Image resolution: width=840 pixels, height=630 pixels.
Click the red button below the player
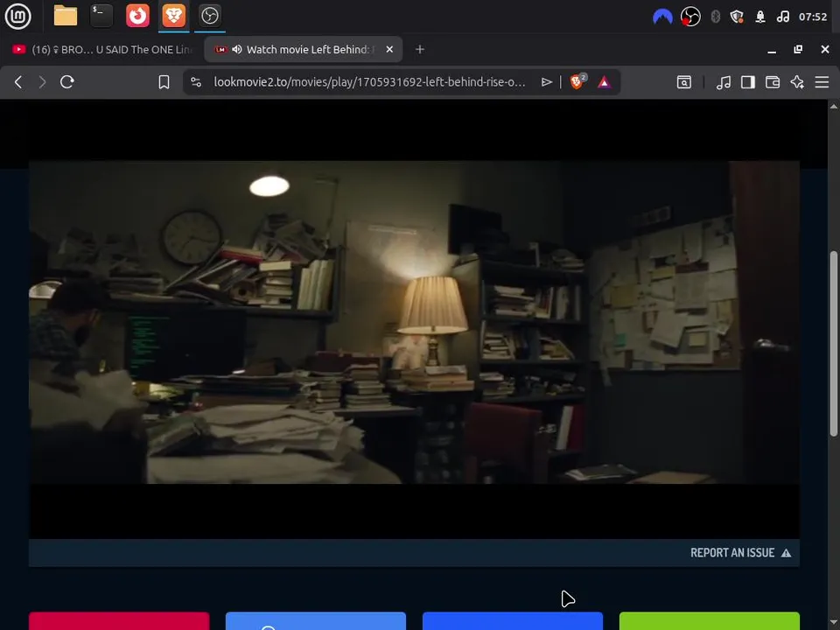coord(119,621)
